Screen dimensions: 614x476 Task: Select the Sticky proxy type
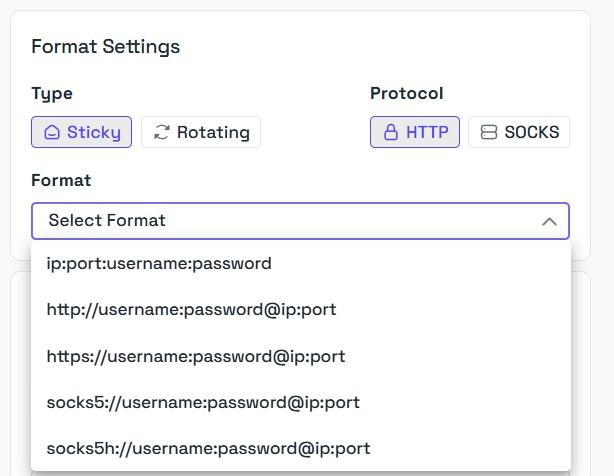82,132
